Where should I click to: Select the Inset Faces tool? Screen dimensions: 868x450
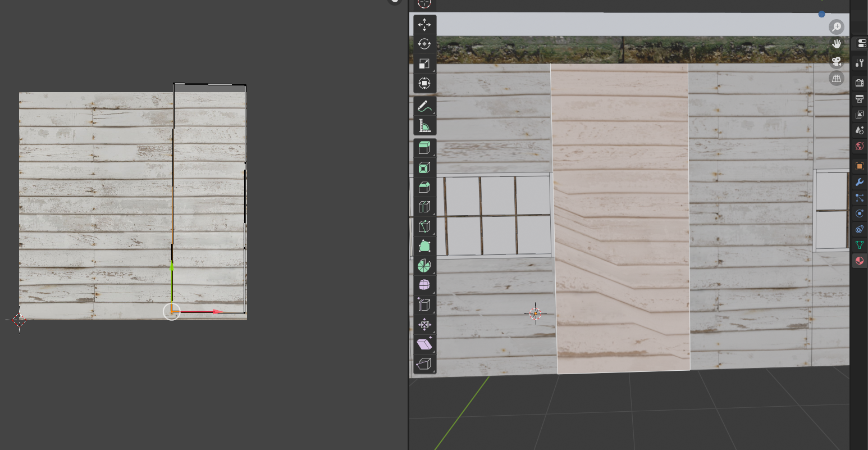(x=424, y=168)
